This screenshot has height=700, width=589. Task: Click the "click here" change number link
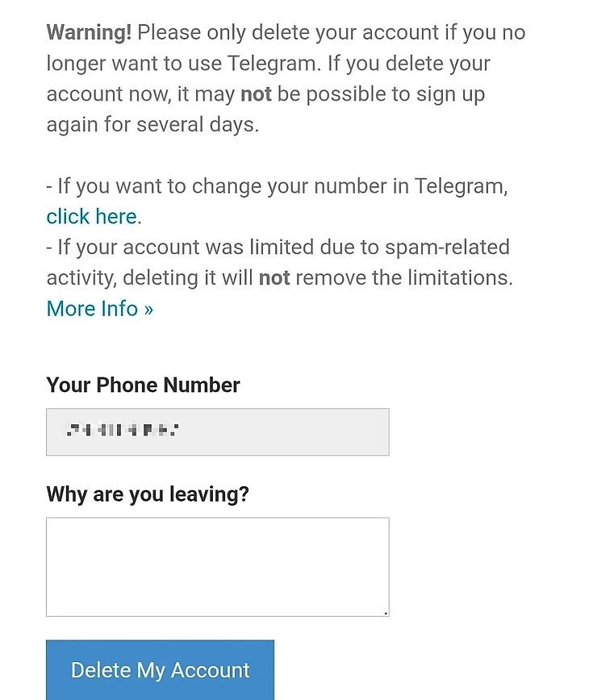[x=91, y=217]
